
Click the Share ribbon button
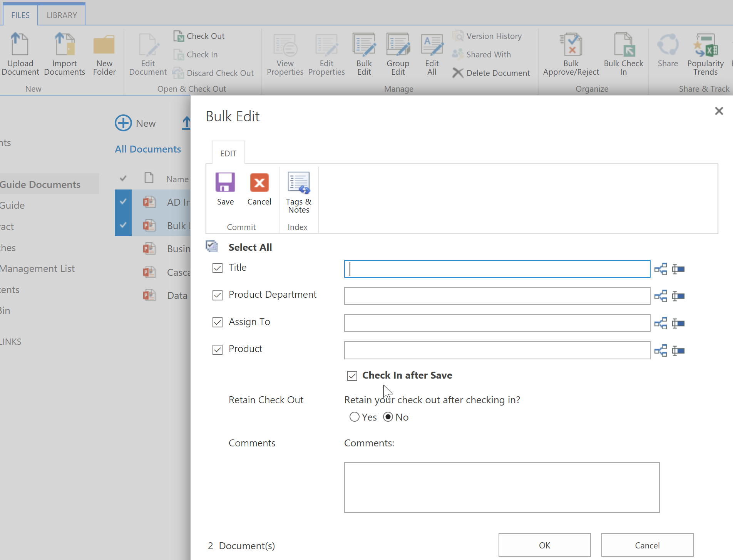click(x=668, y=50)
